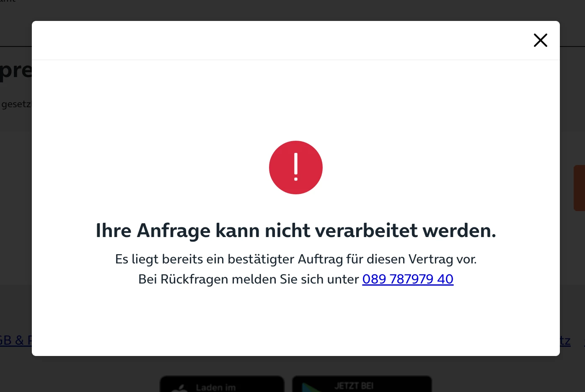Open the footer link ending in 'tz'
The image size is (585, 392).
[x=565, y=340]
